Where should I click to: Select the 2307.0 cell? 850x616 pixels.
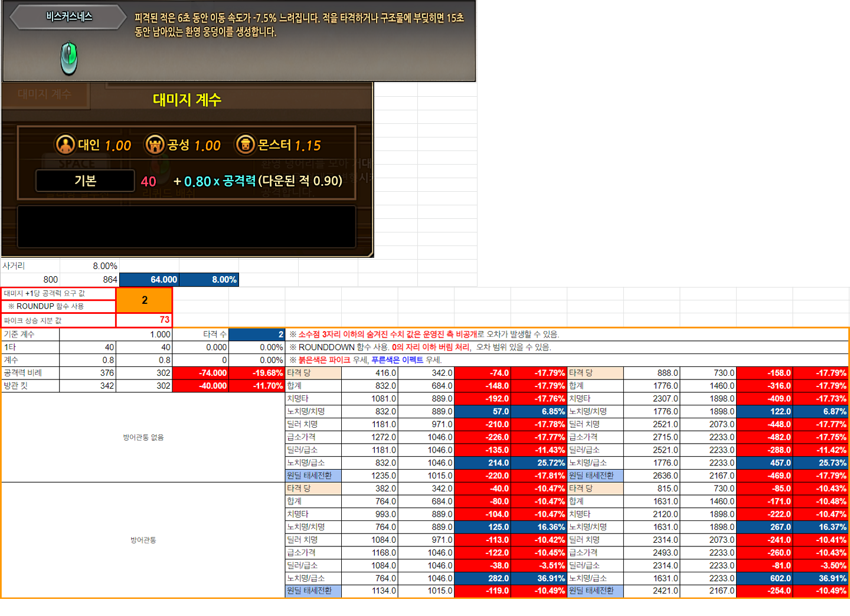click(652, 399)
